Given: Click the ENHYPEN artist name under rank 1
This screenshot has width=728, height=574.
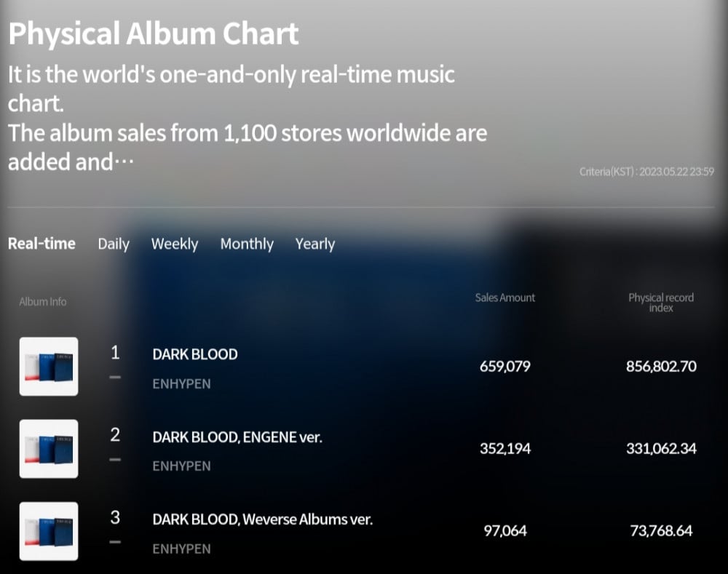Looking at the screenshot, I should tap(181, 384).
